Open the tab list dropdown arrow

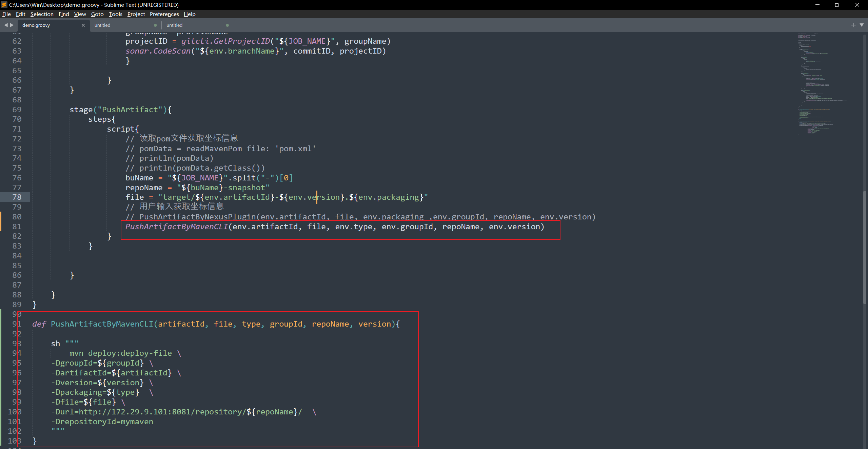(862, 25)
